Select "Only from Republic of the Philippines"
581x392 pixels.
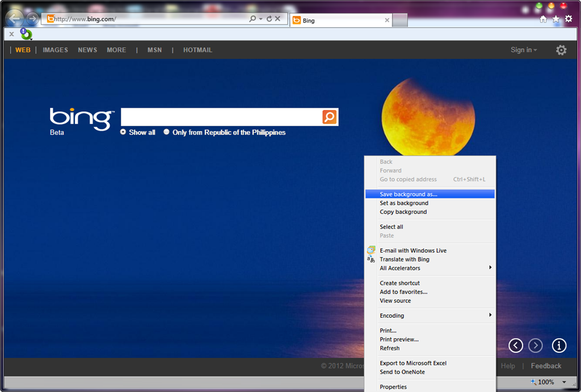click(x=166, y=132)
